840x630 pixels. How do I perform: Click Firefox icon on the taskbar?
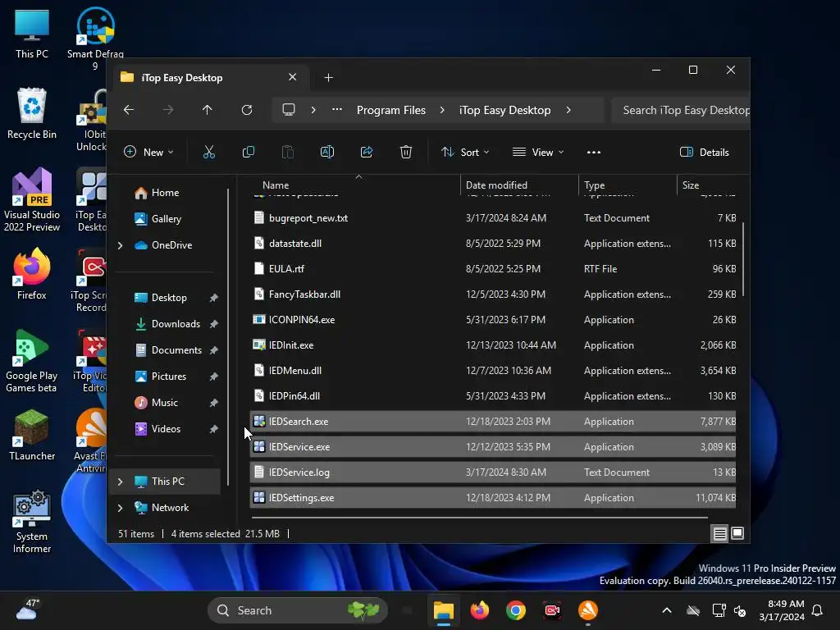click(x=479, y=610)
